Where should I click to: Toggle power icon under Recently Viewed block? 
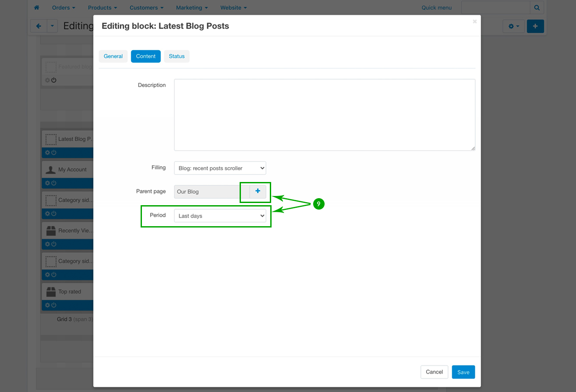[x=54, y=244]
